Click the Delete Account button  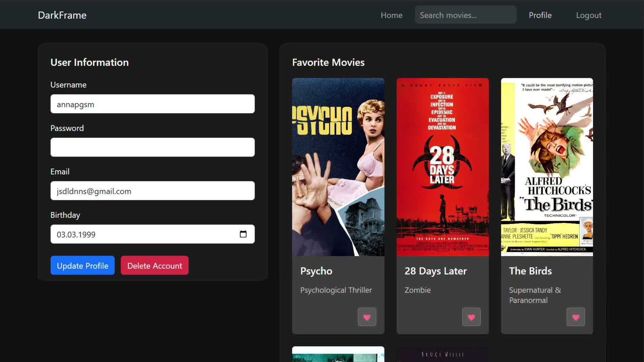[155, 265]
